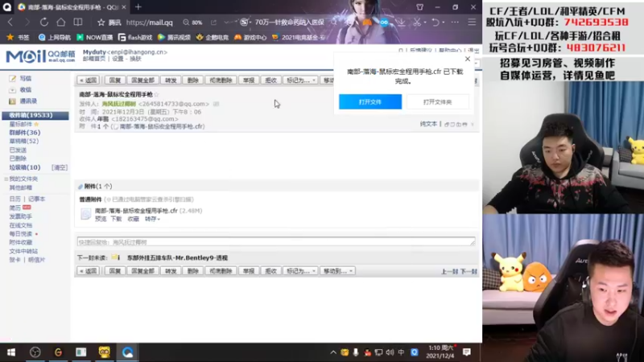
Task: Click the .cfr attachment file icon
Action: 86,214
